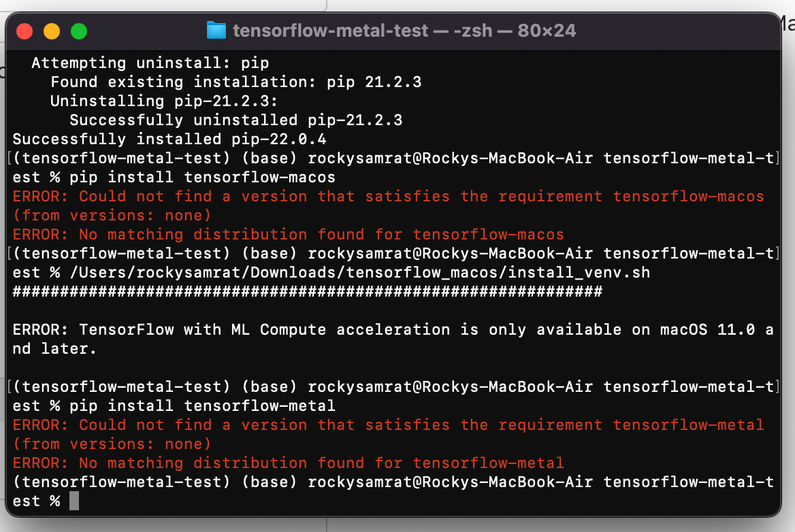Click the red 'No matching distribution found for tensorflow-macos' error
Screen dimensions: 795x532
click(x=288, y=235)
